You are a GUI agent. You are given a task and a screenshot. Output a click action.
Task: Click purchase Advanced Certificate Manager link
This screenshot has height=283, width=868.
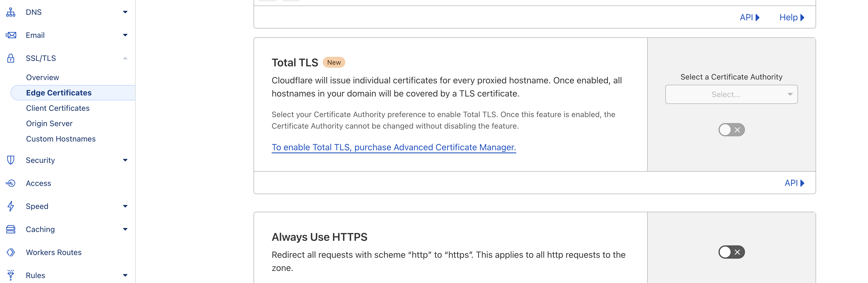pyautogui.click(x=394, y=147)
